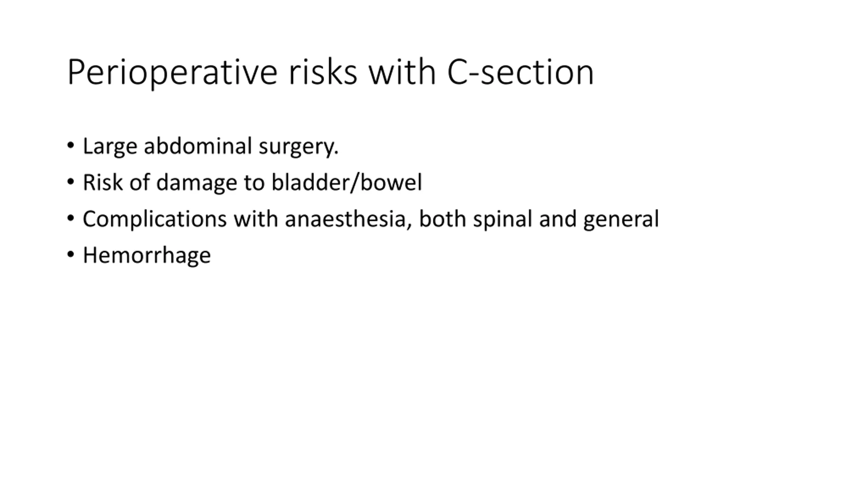868x488 pixels.
Task: Click the word 'spinal' in third bullet
Action: coord(502,219)
